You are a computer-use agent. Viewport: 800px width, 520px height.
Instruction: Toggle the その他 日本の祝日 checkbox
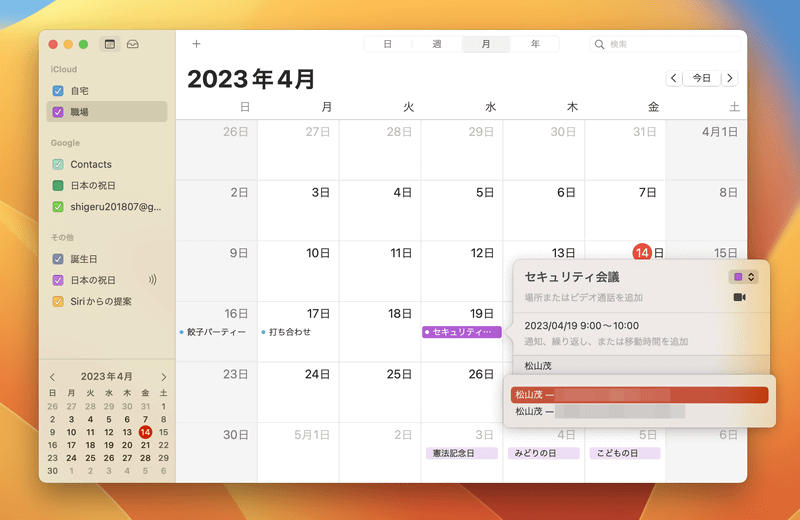[x=58, y=280]
